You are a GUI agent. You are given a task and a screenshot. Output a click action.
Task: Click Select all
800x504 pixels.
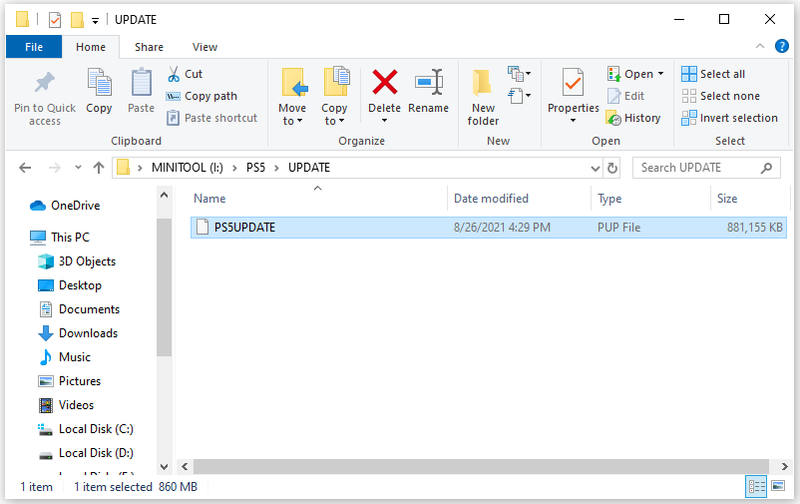[713, 74]
